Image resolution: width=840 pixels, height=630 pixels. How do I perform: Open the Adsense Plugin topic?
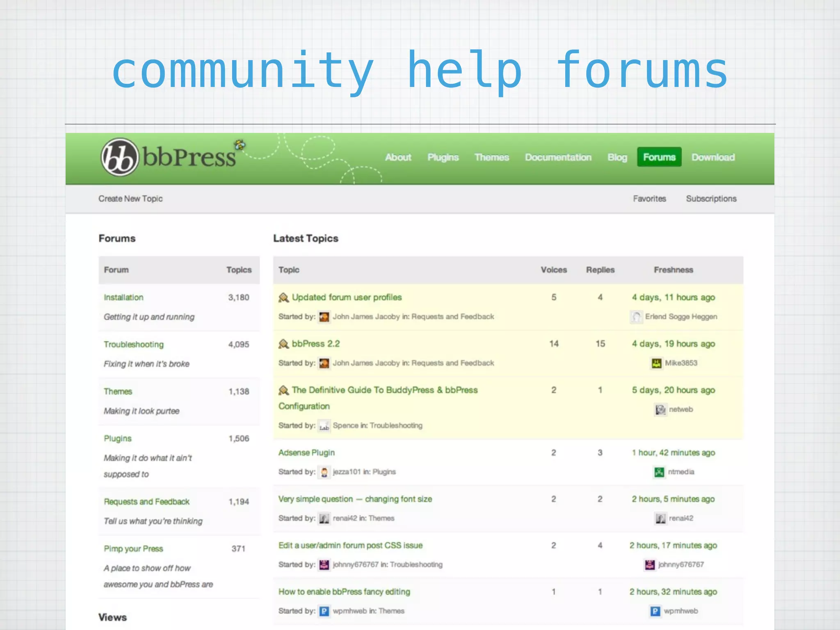click(306, 452)
